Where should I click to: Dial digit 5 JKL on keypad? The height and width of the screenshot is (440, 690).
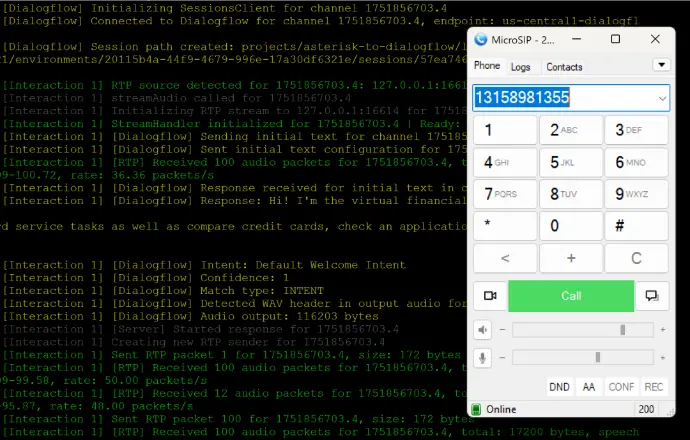point(571,162)
